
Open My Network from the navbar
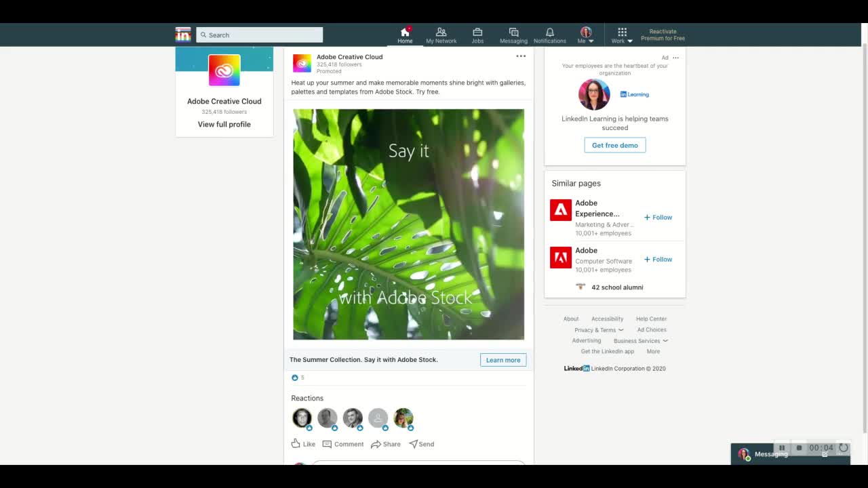tap(441, 35)
